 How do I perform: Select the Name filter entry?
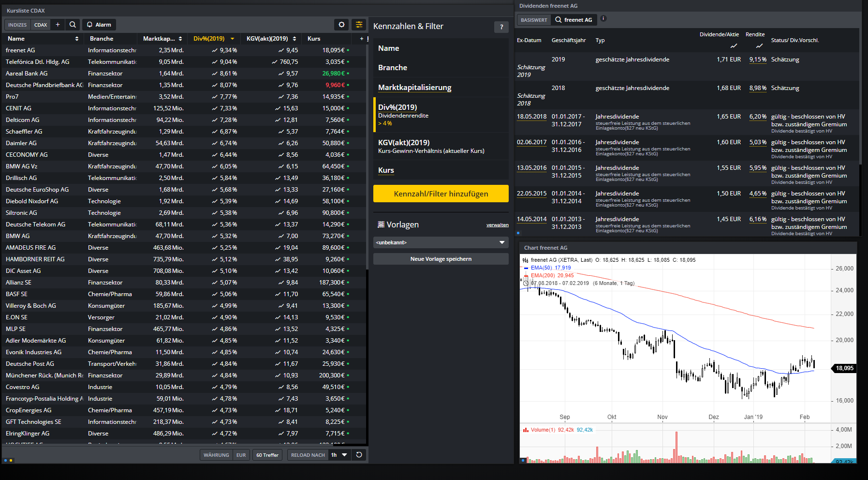(441, 48)
